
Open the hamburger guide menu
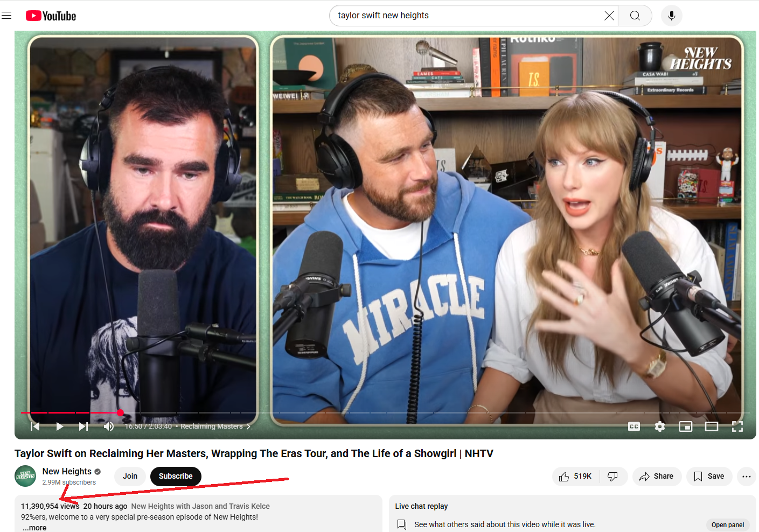click(6, 16)
